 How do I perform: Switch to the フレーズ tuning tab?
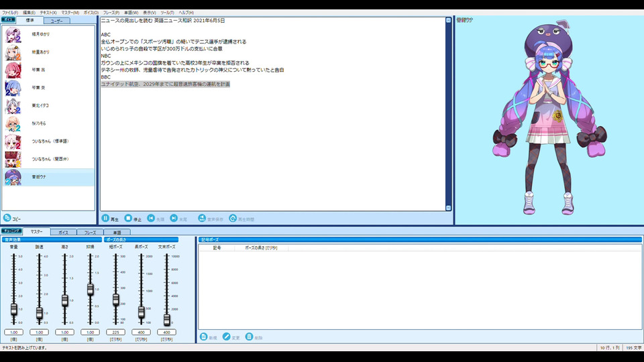90,233
